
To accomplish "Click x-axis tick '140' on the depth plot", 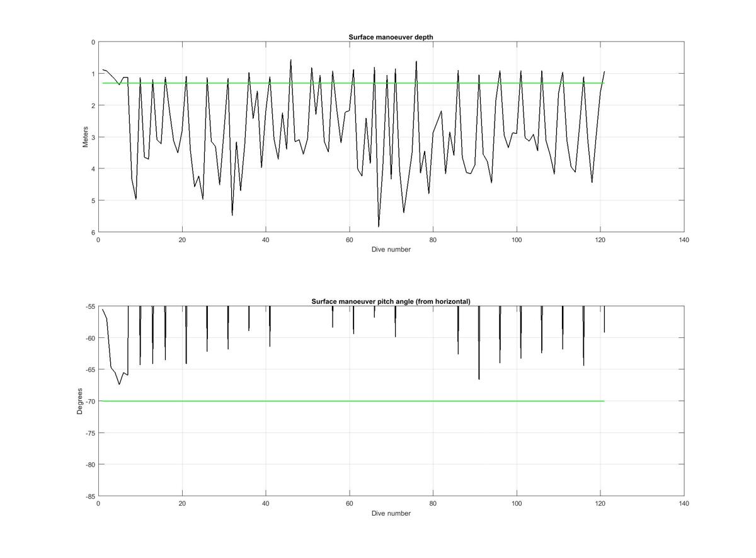I will [684, 240].
